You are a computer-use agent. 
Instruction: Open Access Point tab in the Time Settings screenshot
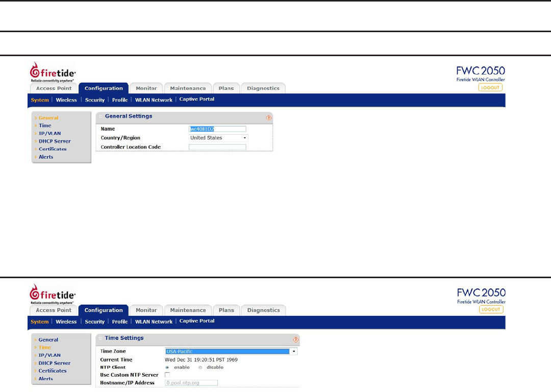pos(54,310)
